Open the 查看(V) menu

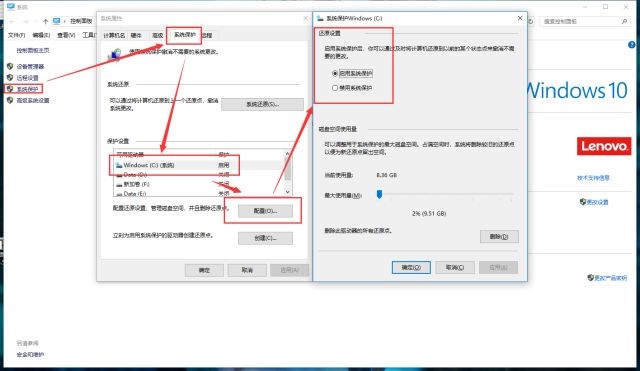(66, 36)
